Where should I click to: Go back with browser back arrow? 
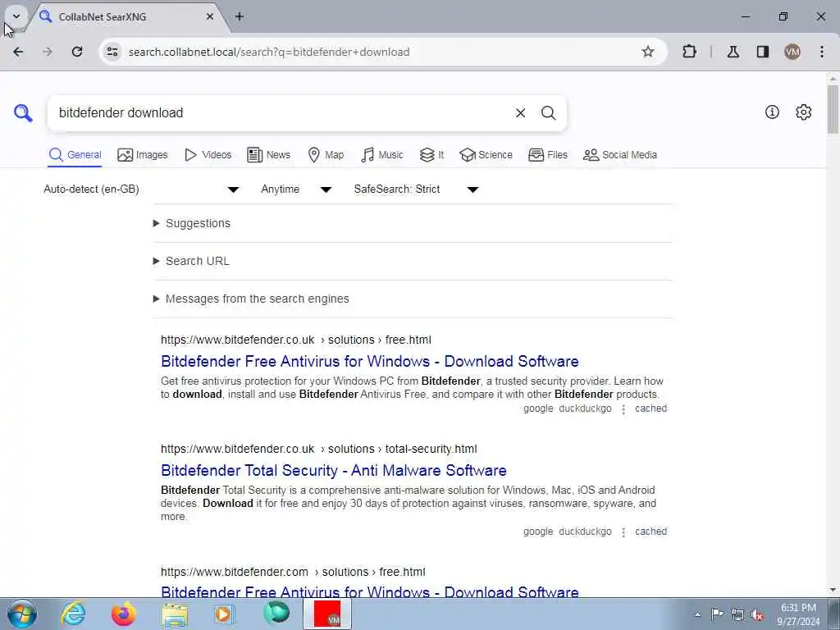click(x=18, y=52)
